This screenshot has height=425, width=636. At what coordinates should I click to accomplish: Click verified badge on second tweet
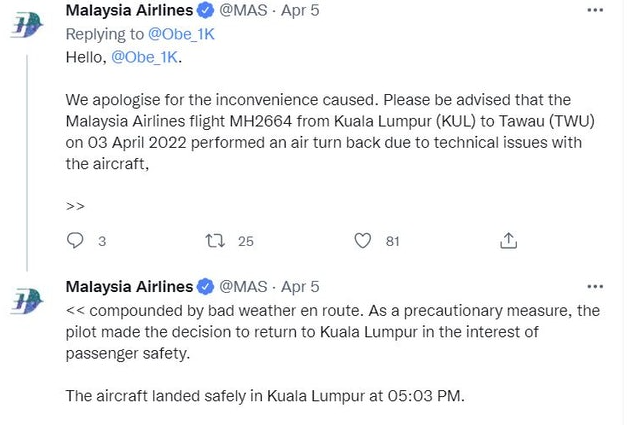[x=205, y=287]
